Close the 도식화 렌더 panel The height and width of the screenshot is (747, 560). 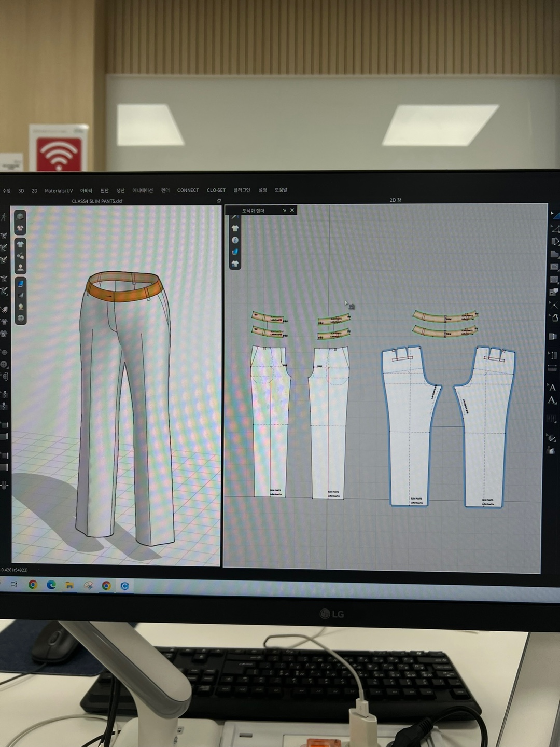[292, 210]
